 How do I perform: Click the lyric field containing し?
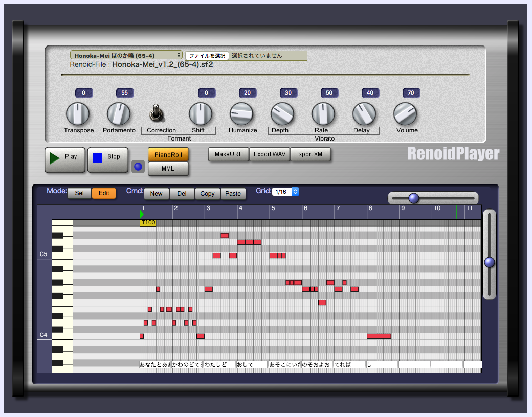pyautogui.click(x=382, y=365)
